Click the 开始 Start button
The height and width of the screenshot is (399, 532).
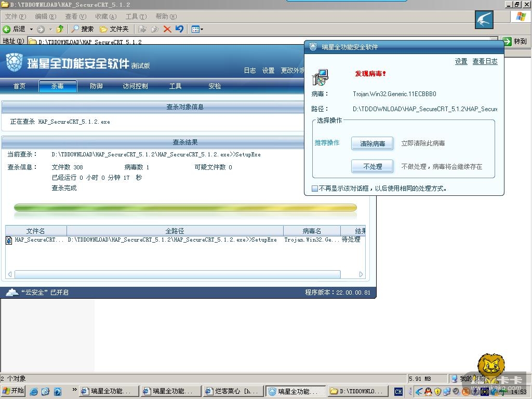point(13,391)
